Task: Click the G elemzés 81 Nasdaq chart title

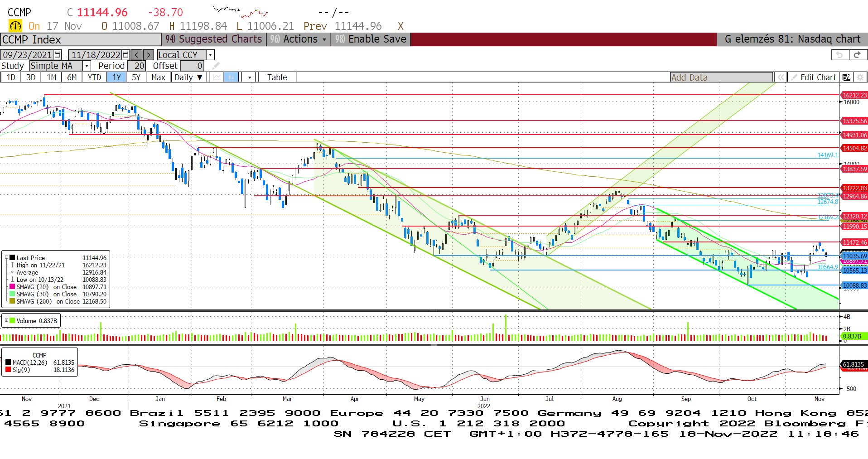Action: pyautogui.click(x=792, y=39)
